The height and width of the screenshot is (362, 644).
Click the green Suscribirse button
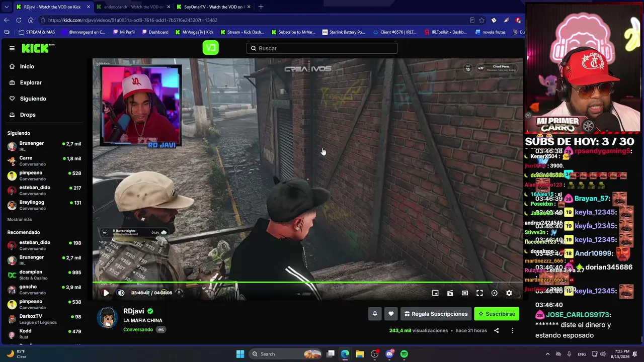[497, 314]
